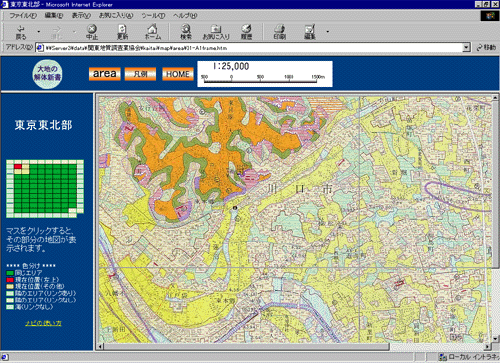Click the Edit (編集) toolbar icon
Screen dimensions: 500x363
click(x=310, y=32)
